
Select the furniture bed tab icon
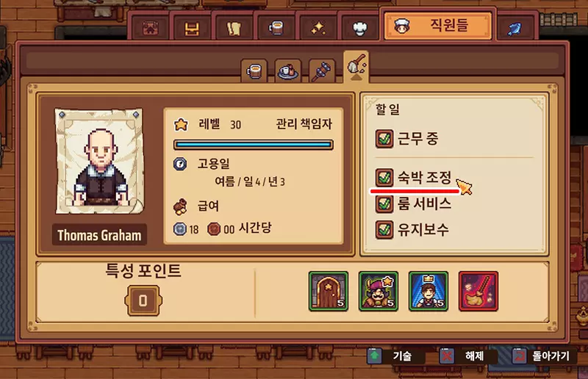192,28
